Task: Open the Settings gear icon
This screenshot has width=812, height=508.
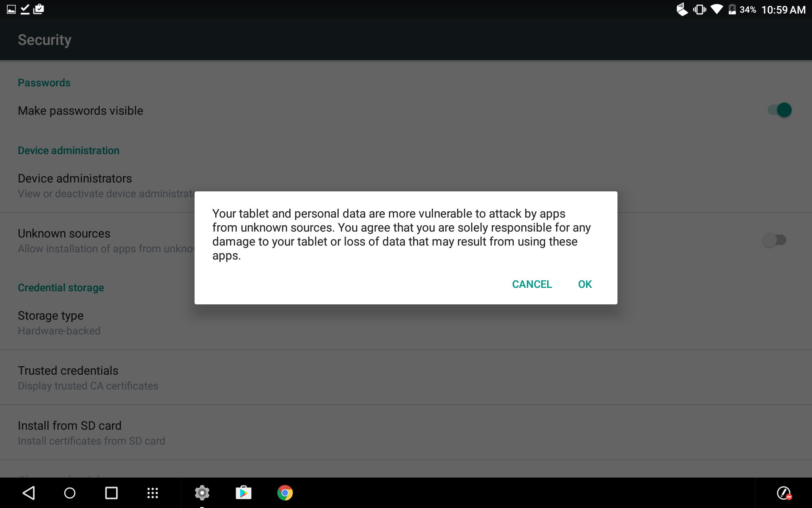Action: tap(202, 492)
